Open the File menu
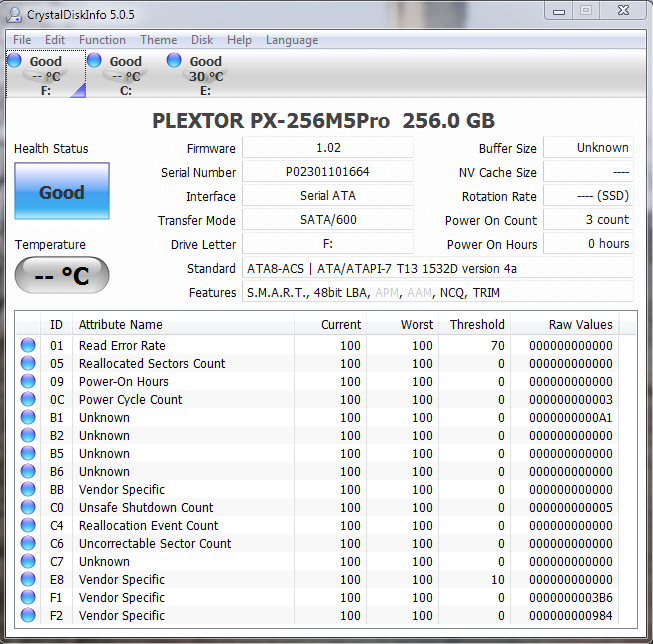Screen dimensions: 653x644 click(22, 40)
